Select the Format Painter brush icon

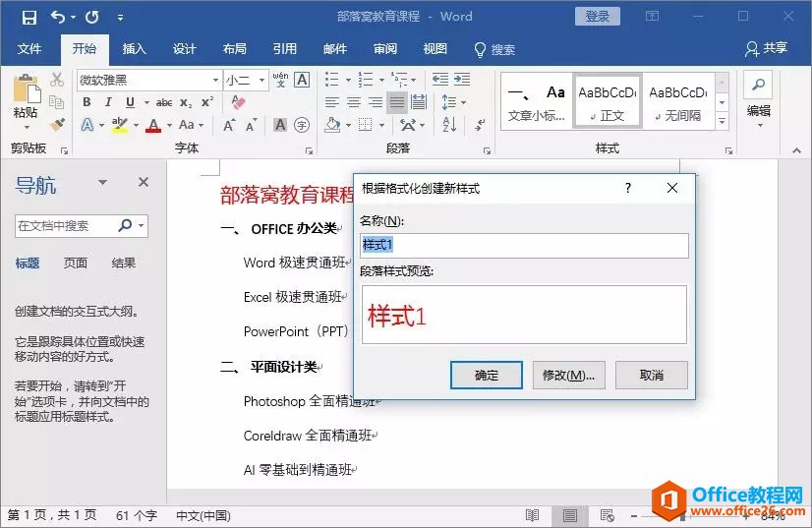57,124
